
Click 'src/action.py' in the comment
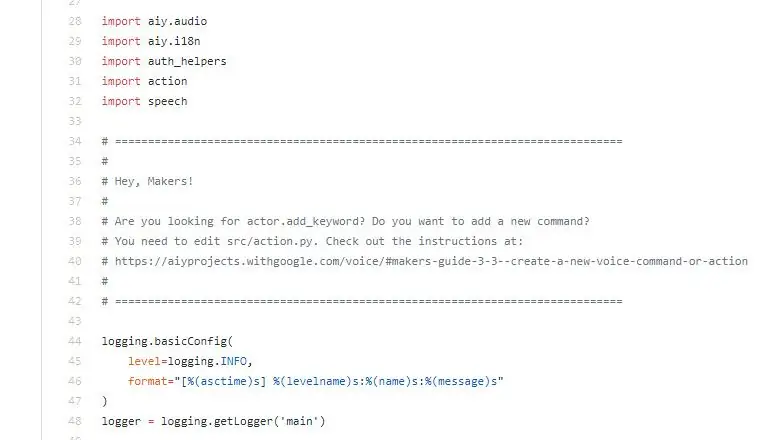pyautogui.click(x=270, y=241)
